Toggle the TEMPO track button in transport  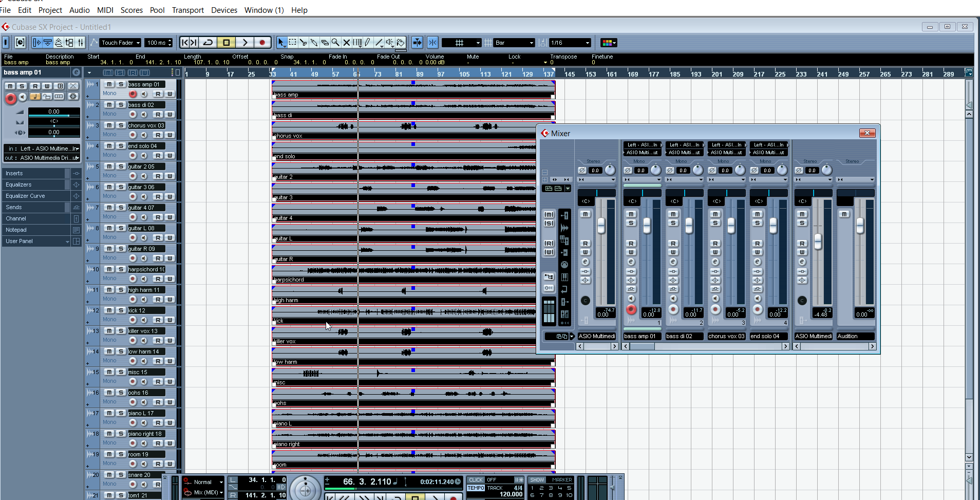476,488
